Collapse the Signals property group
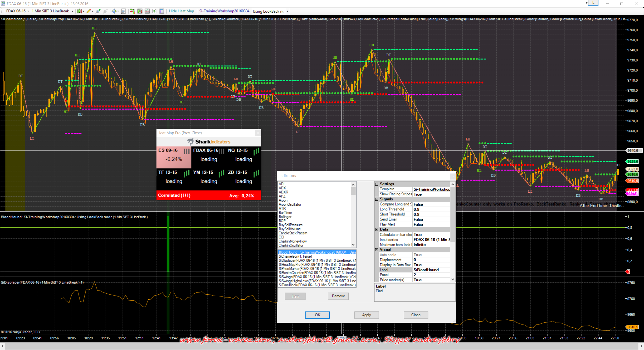Viewport: 644px width, 350px height. pyautogui.click(x=377, y=199)
